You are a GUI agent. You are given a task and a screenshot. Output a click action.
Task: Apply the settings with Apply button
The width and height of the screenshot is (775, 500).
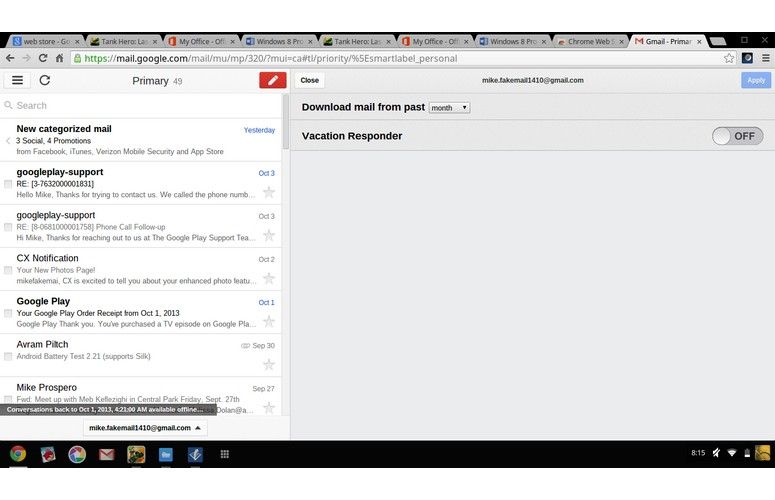[x=756, y=80]
